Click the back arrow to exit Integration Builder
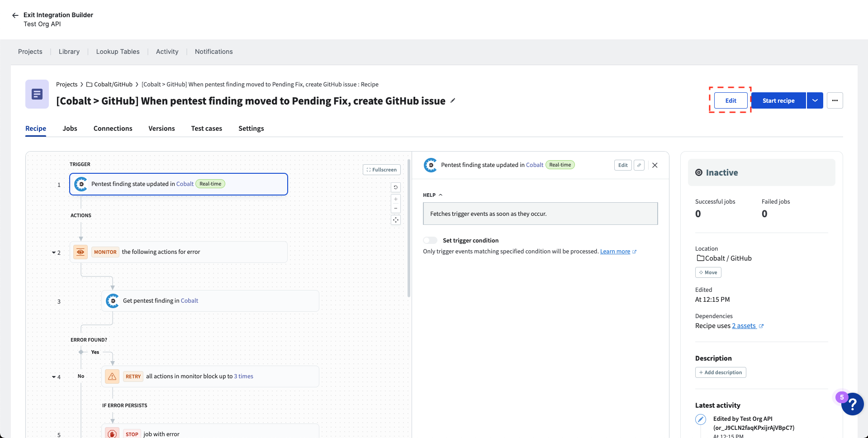The width and height of the screenshot is (868, 438). (x=15, y=15)
